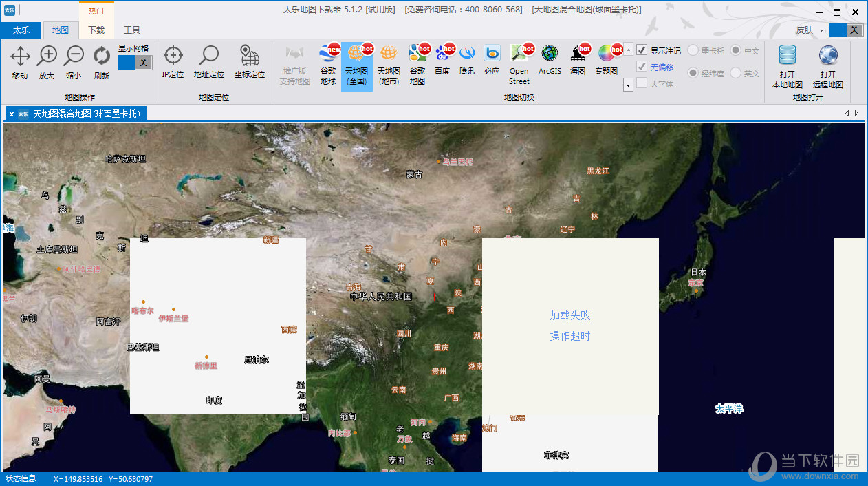Click 状态信息 in status bar

[x=21, y=478]
